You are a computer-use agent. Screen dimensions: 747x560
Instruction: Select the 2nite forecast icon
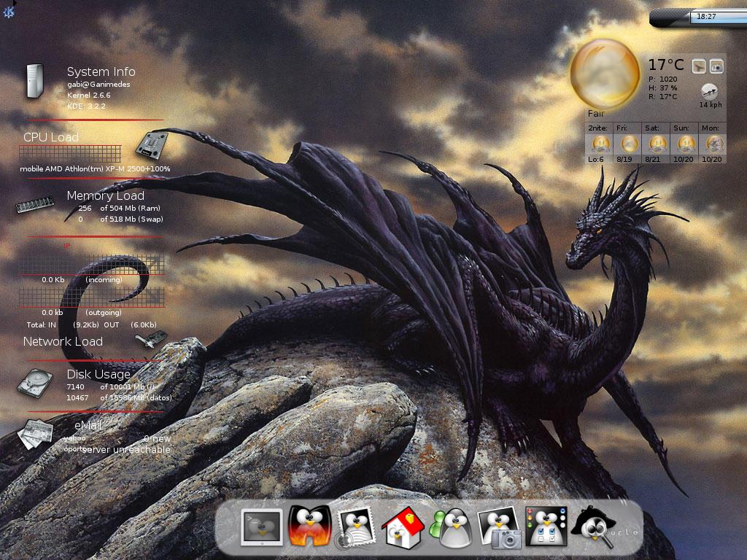pyautogui.click(x=600, y=144)
